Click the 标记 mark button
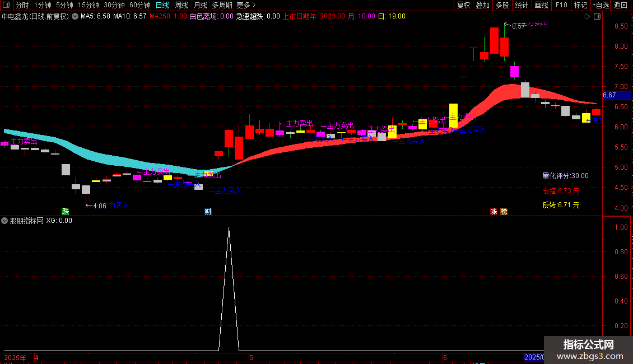The image size is (633, 364). click(580, 5)
